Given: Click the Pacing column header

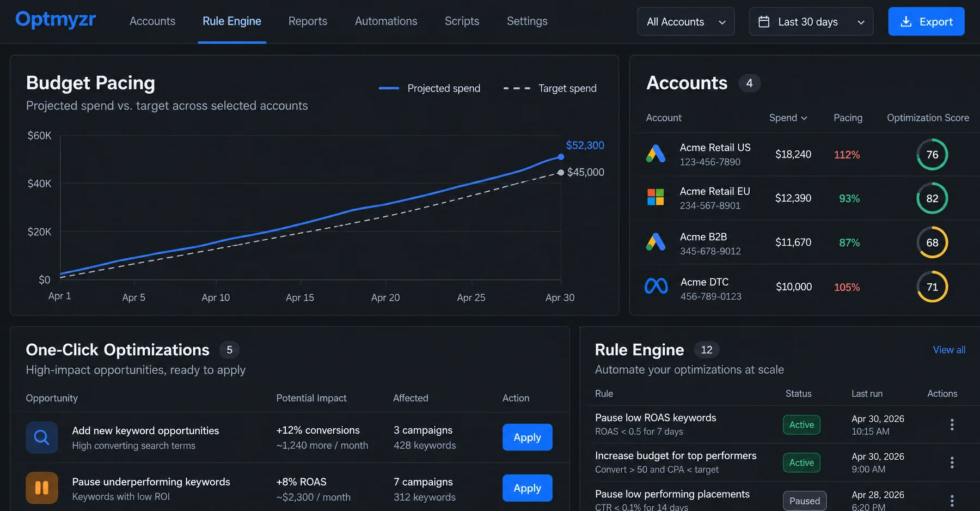Looking at the screenshot, I should 848,118.
